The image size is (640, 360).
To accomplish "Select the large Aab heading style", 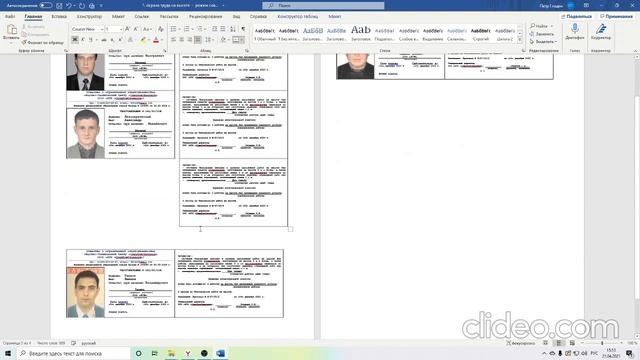I will tap(360, 33).
